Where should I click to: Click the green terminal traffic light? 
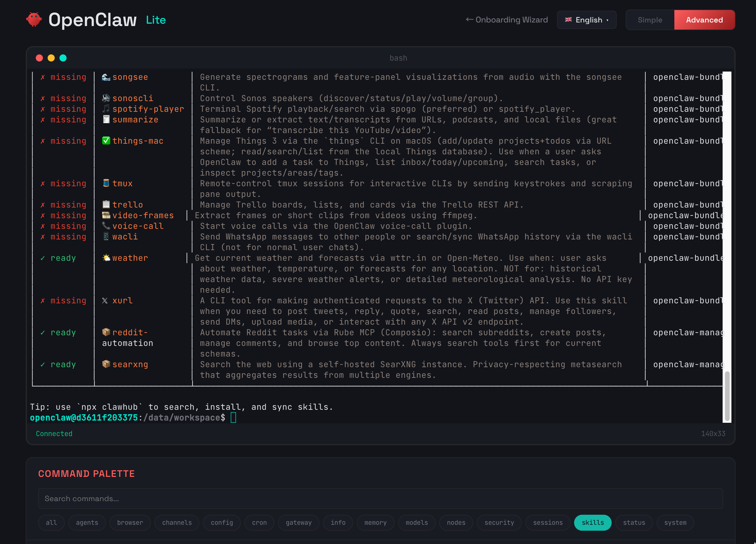click(x=63, y=58)
